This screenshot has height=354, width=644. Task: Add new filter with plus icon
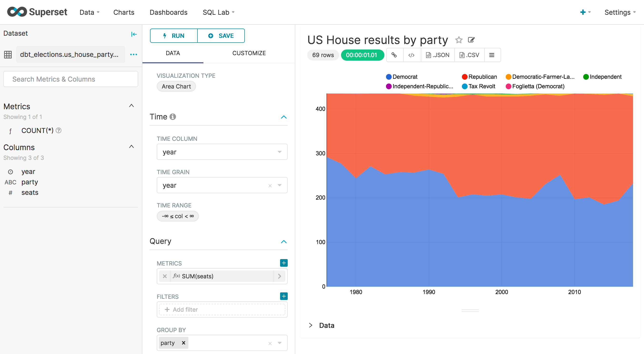283,296
